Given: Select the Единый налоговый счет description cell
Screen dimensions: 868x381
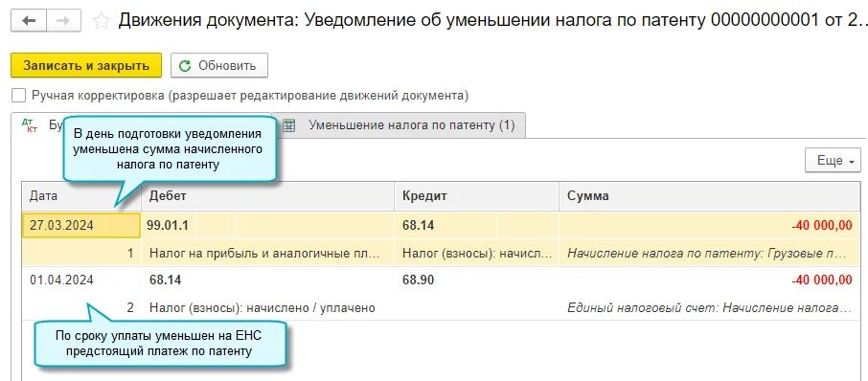Looking at the screenshot, I should (x=710, y=307).
